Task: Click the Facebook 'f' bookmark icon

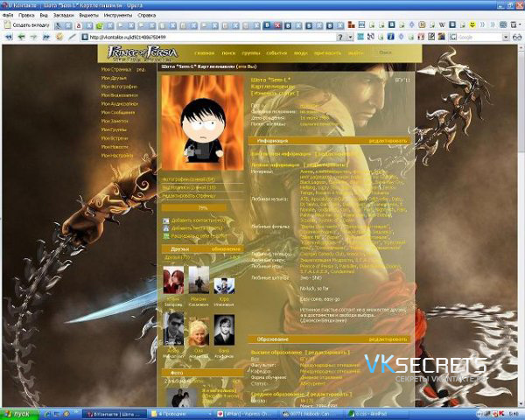Action: 390,37
